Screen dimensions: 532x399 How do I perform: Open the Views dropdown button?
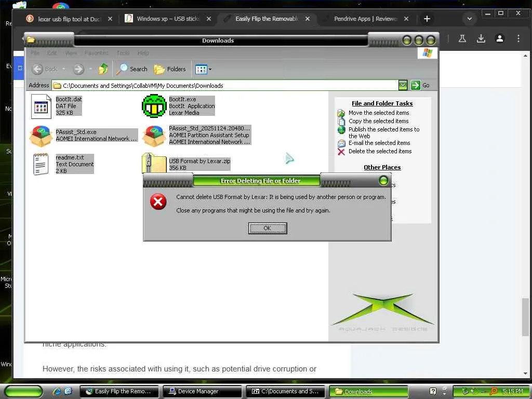pos(203,69)
